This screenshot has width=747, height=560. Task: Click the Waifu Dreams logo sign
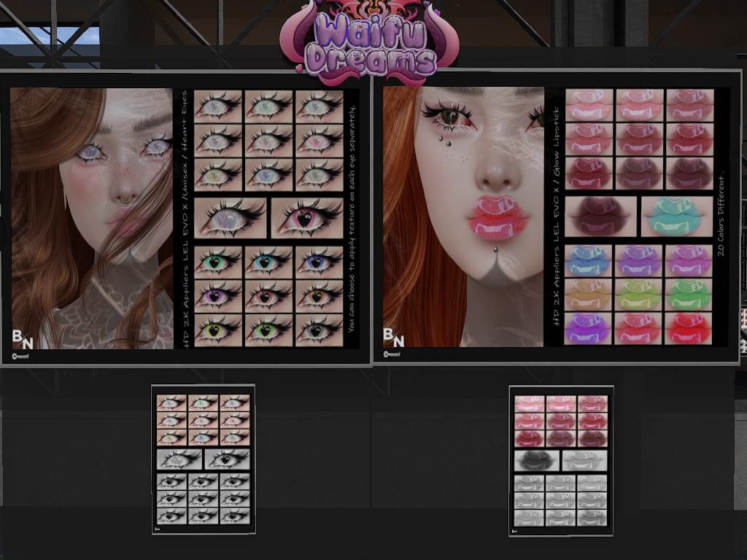pyautogui.click(x=369, y=42)
